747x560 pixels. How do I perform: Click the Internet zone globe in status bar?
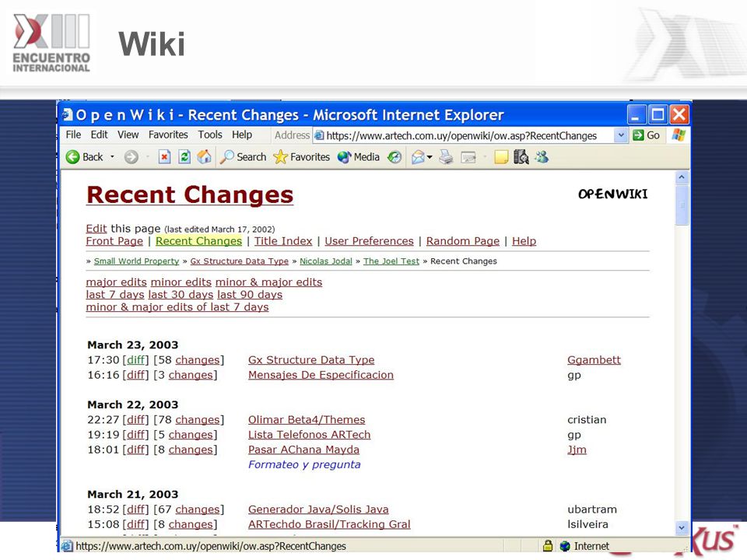coord(565,546)
